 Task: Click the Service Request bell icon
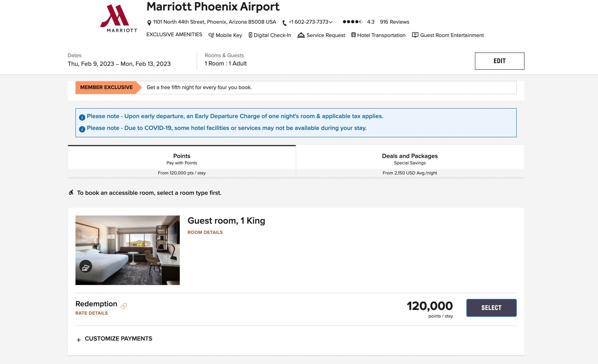(x=301, y=35)
